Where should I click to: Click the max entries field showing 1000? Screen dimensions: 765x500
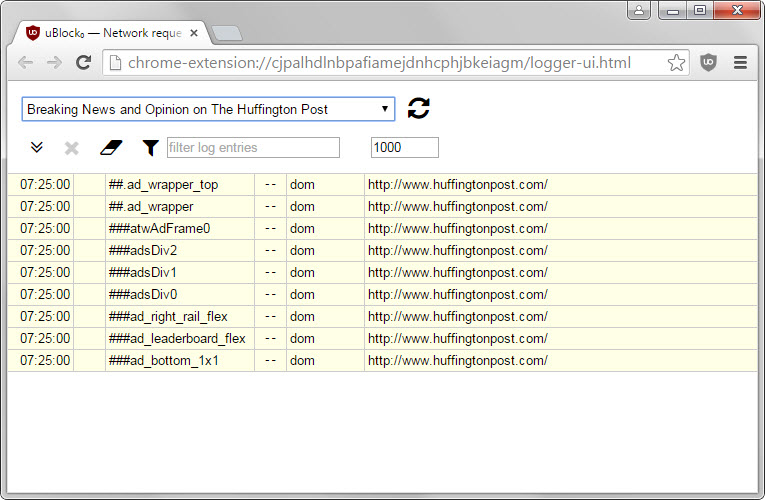pos(404,147)
